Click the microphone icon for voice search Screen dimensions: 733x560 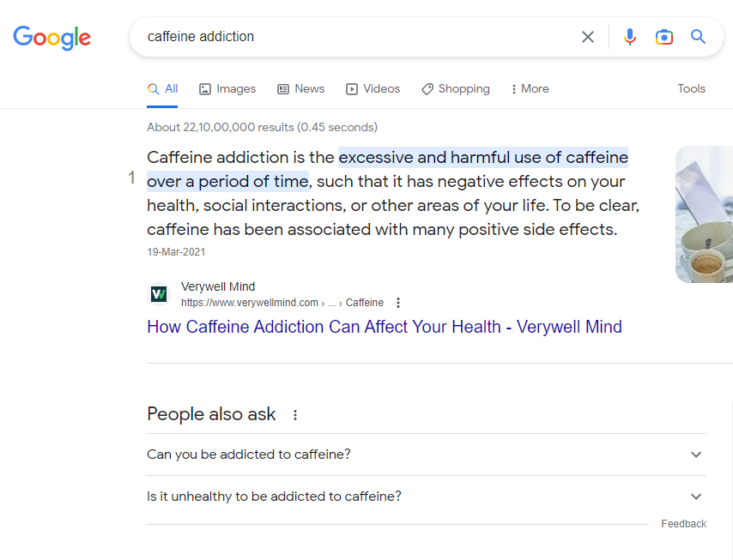tap(629, 37)
